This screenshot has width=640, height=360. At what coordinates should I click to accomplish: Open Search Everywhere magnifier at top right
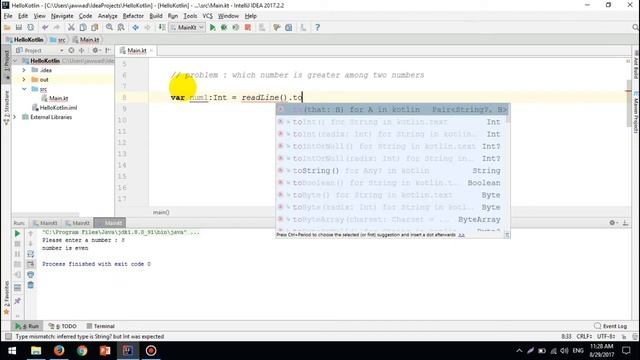coord(635,27)
